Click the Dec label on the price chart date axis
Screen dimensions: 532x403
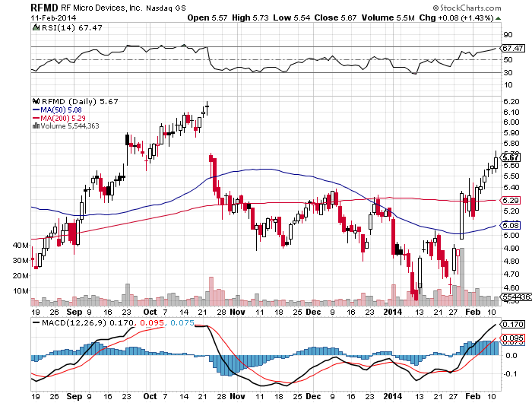coord(313,312)
